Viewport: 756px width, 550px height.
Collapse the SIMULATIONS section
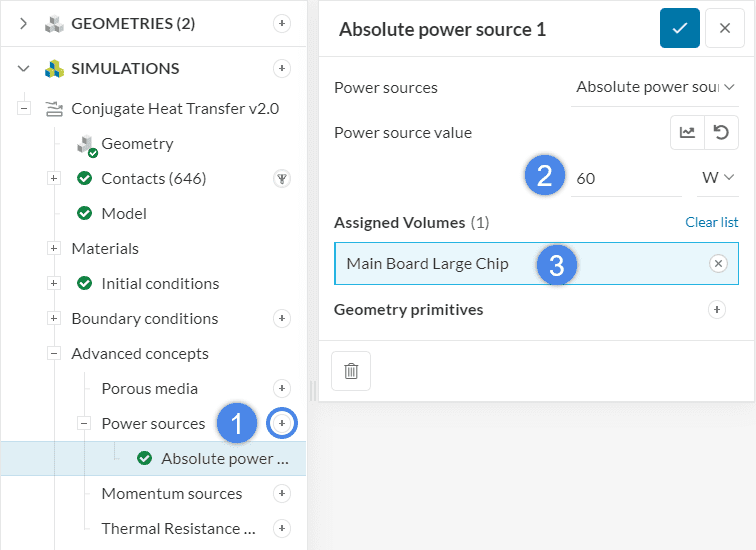[x=24, y=69]
